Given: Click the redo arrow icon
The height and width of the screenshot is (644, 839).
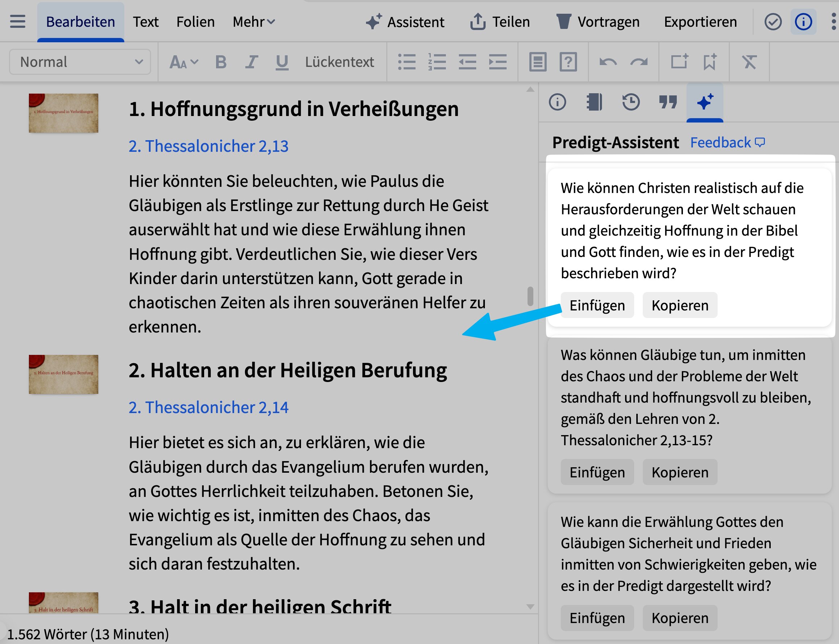Looking at the screenshot, I should pos(637,61).
